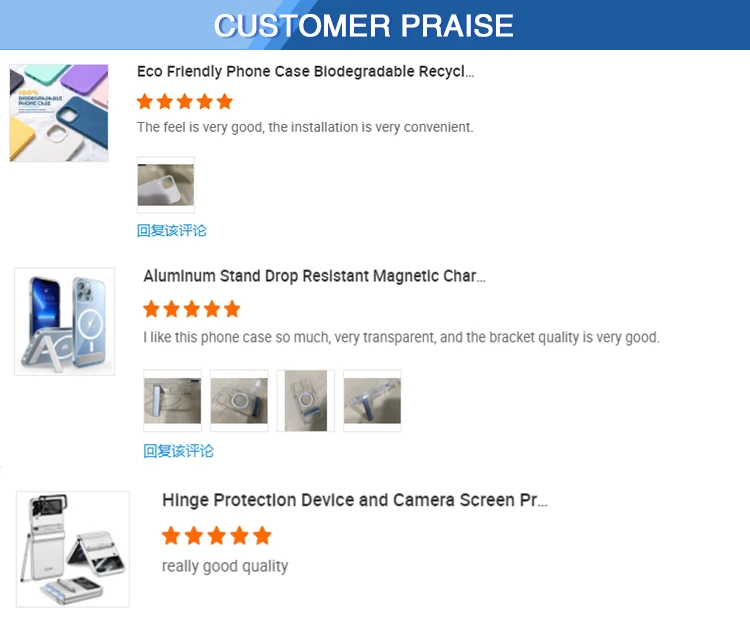Click first star of Eco Friendly review rating
Viewport: 750px width, 622px height.
[145, 101]
